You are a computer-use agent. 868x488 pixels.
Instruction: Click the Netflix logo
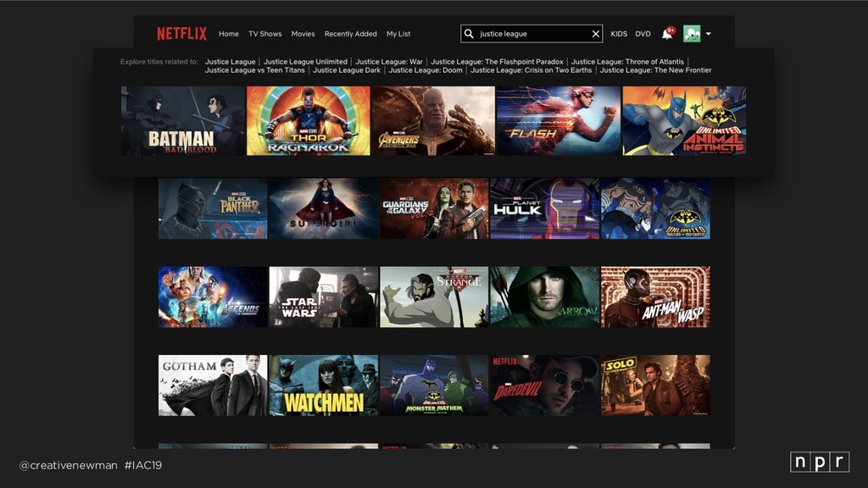point(181,34)
